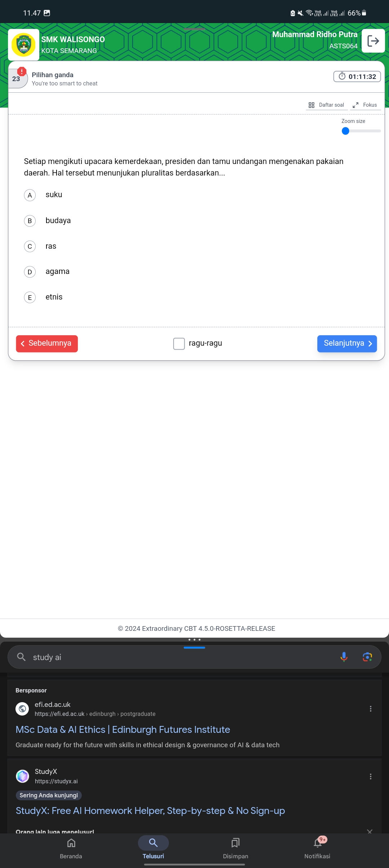Check the ragu-ragu checkbox
The image size is (389, 868).
(x=179, y=344)
